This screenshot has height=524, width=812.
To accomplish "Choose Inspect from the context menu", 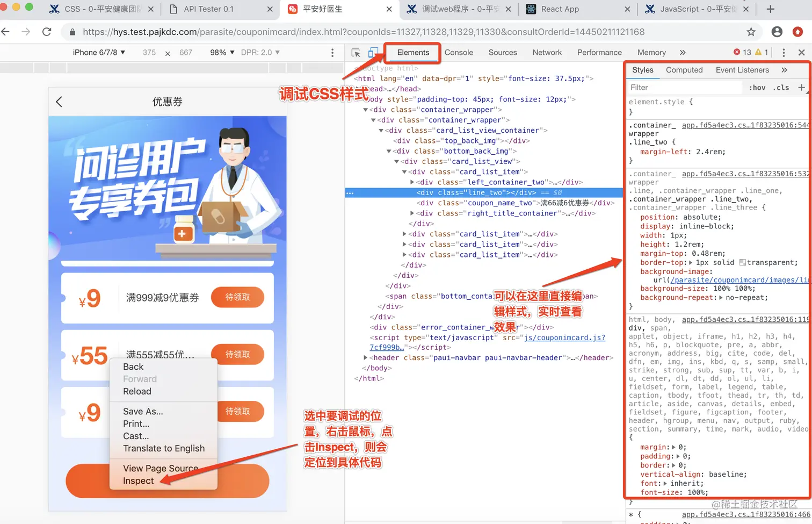I will pyautogui.click(x=138, y=481).
